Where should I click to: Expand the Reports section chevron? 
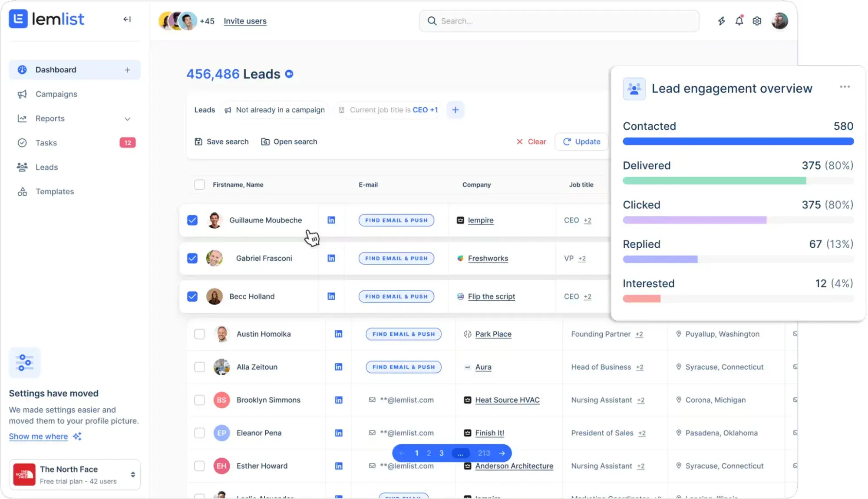tap(127, 118)
